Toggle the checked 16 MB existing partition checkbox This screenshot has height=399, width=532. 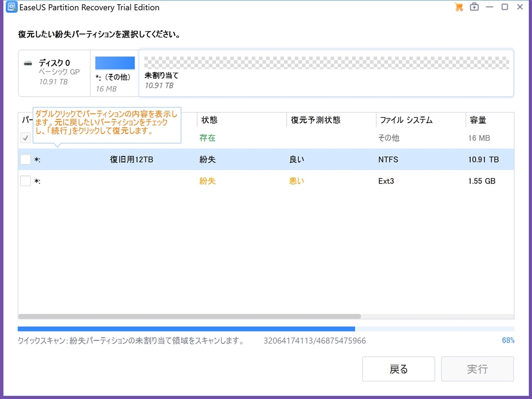click(x=25, y=138)
